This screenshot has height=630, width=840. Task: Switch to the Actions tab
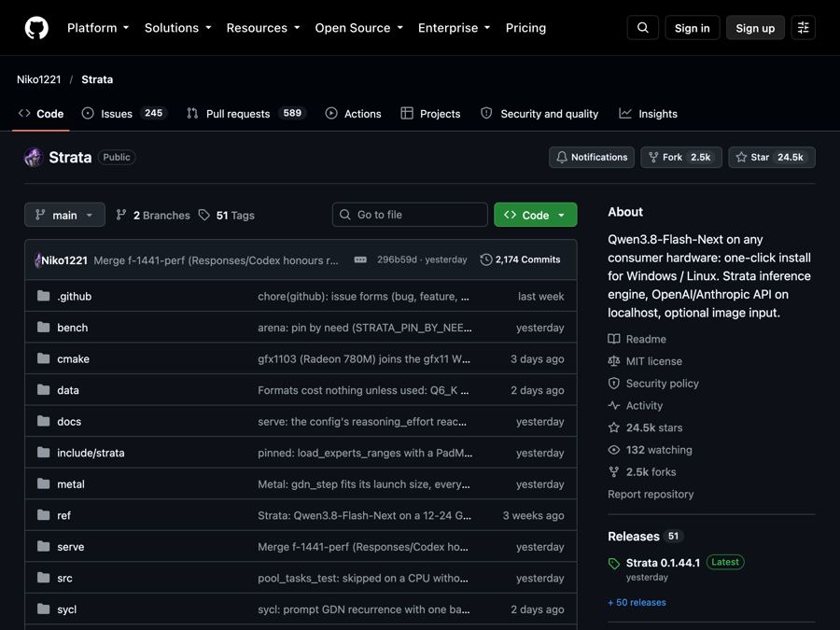click(354, 114)
